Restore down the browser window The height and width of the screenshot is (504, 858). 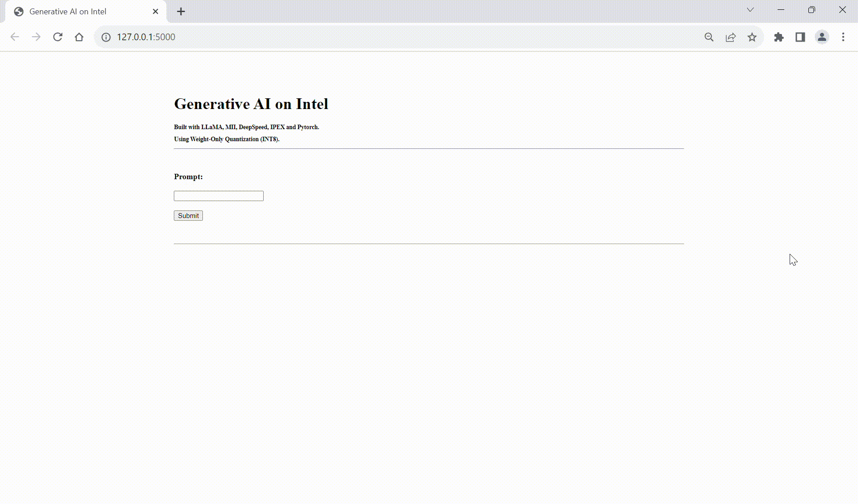pos(812,10)
